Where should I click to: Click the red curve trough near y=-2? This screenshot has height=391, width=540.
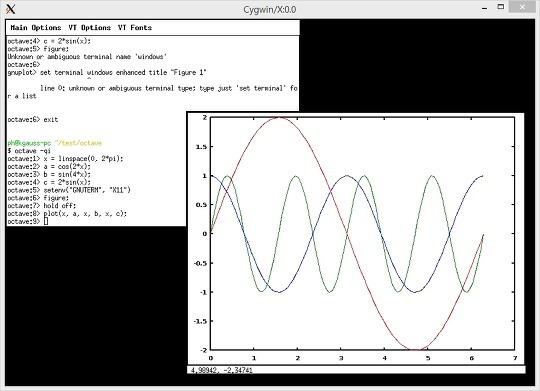click(x=417, y=349)
